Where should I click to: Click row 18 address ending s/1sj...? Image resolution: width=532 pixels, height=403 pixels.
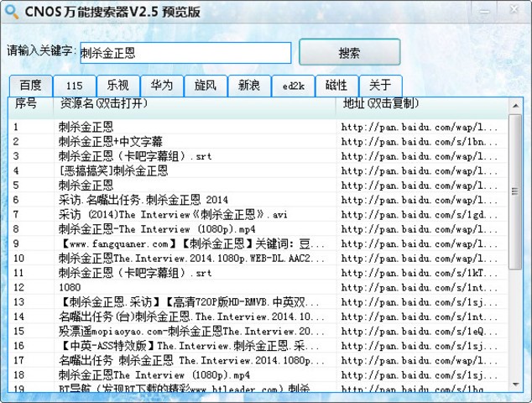tap(419, 375)
